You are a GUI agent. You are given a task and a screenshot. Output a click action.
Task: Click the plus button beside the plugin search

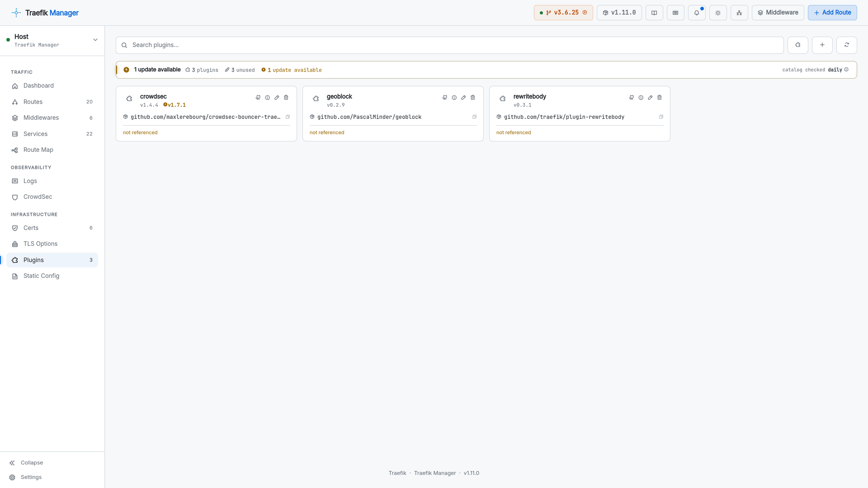pyautogui.click(x=822, y=45)
